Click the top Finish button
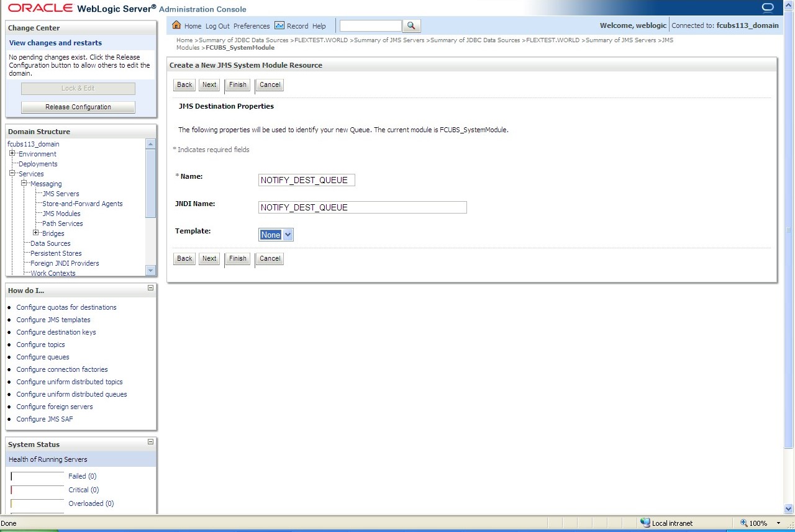795x532 pixels. (x=237, y=85)
